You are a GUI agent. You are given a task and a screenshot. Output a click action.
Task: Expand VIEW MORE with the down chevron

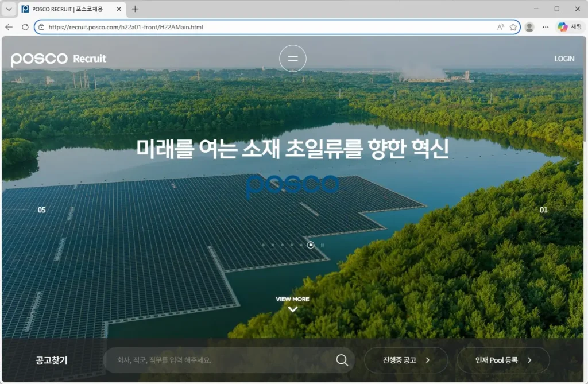(x=293, y=308)
